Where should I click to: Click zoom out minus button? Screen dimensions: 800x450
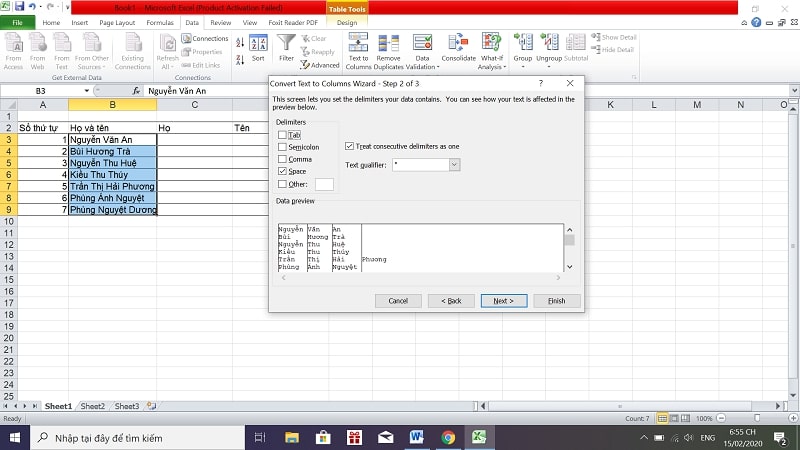coord(721,418)
